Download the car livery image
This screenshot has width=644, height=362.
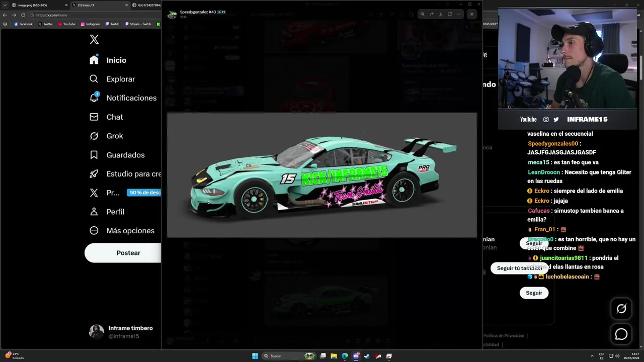[x=441, y=14]
